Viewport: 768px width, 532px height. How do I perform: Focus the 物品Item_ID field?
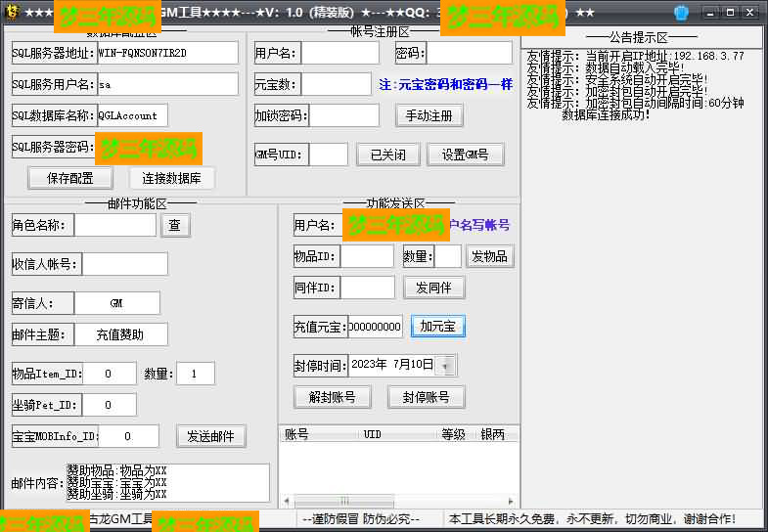tap(109, 374)
